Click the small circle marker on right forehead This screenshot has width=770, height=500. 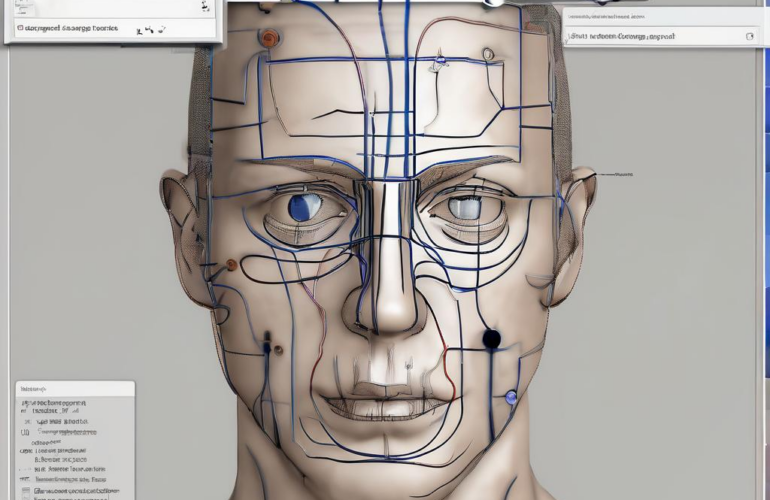pyautogui.click(x=487, y=54)
